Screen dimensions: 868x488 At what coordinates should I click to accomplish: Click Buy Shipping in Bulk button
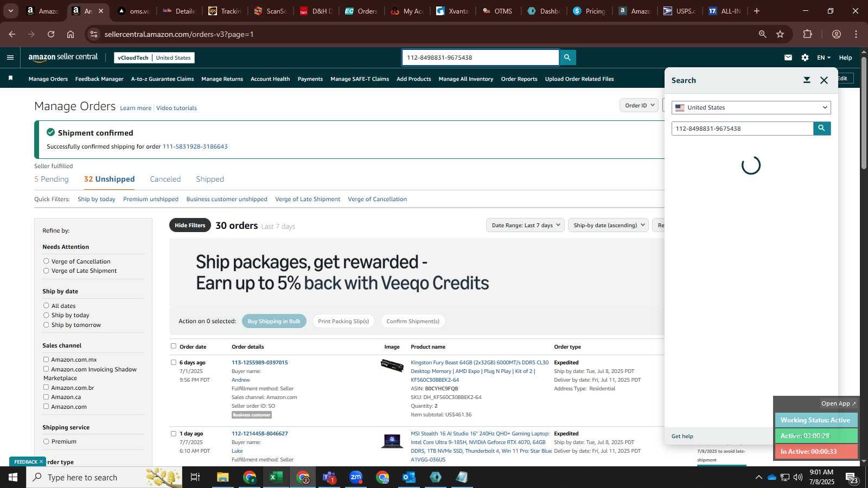[274, 321]
